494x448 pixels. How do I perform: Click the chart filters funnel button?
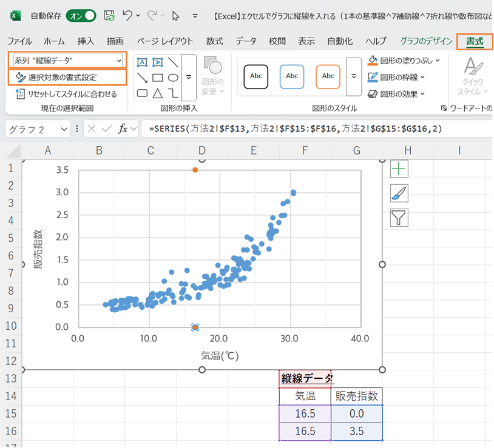399,218
